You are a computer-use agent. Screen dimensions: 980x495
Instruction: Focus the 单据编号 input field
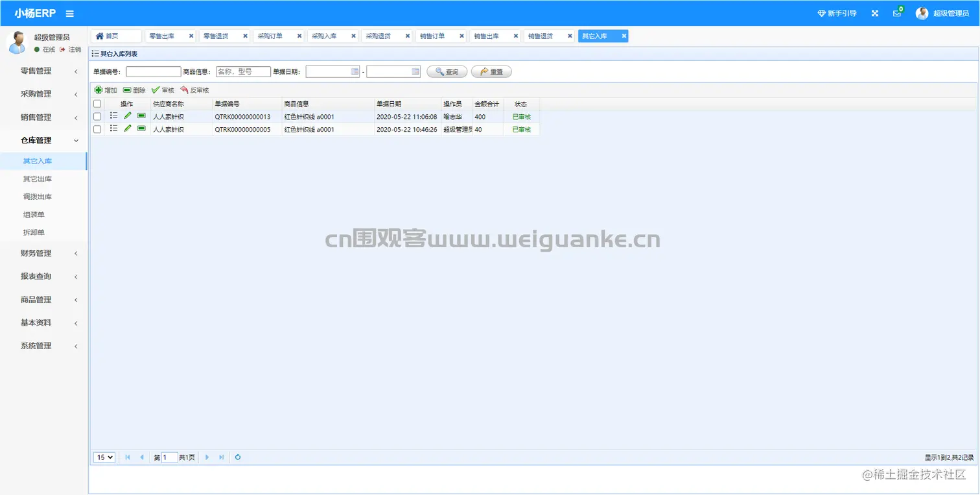(x=154, y=71)
